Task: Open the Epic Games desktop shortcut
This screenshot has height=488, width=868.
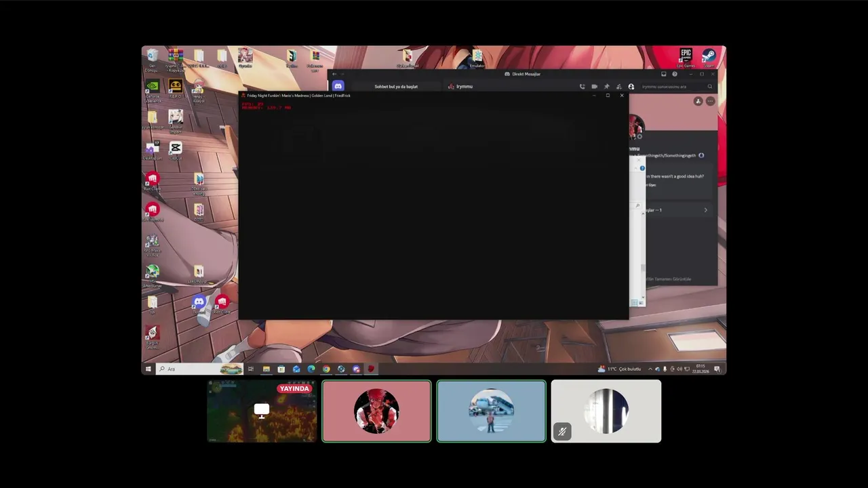Action: 686,57
